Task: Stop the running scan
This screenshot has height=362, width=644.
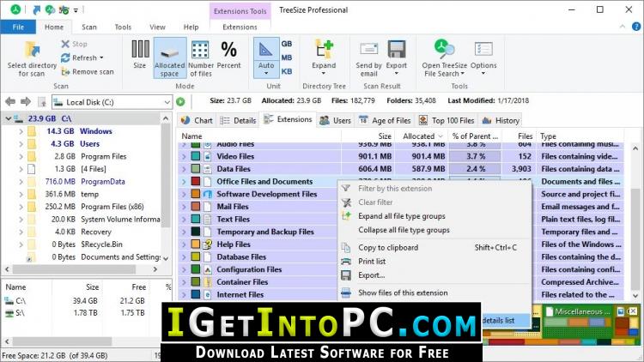Action: [x=74, y=44]
